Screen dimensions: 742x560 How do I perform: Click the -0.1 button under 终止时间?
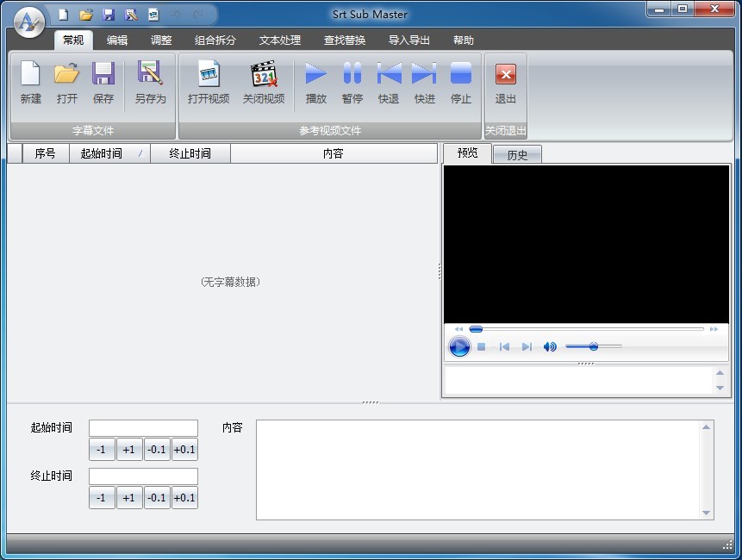point(157,498)
